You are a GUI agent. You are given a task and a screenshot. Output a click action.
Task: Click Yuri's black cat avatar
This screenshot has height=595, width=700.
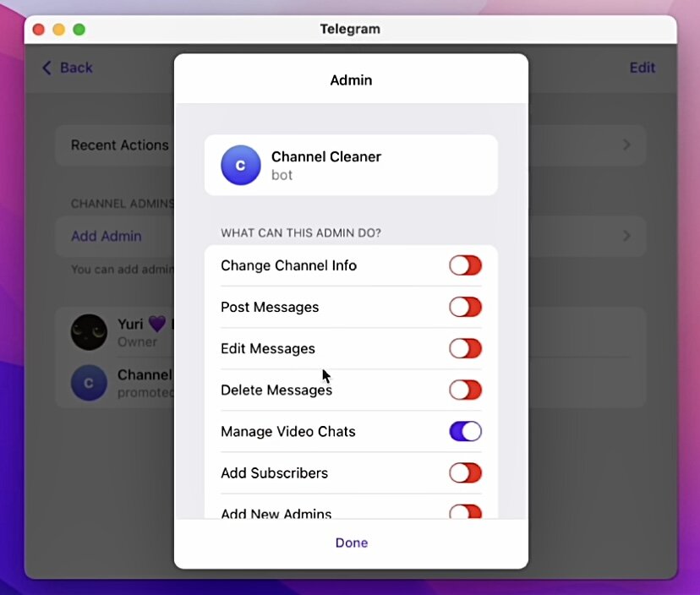coord(89,332)
